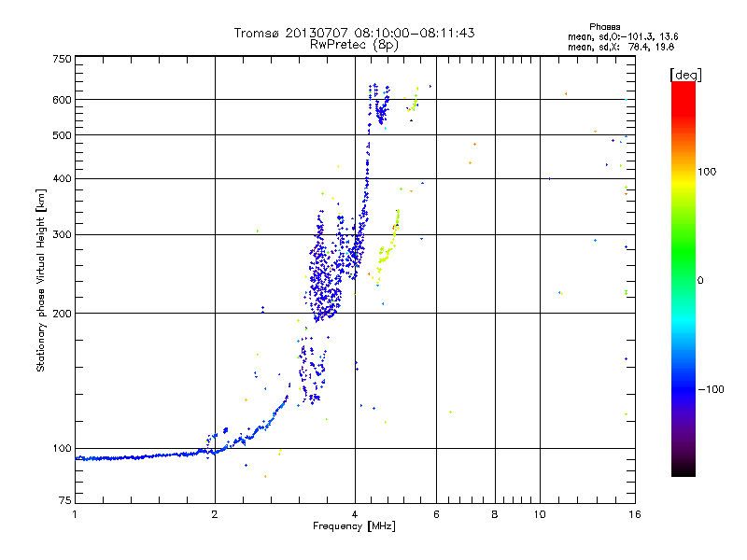The image size is (747, 560).
Task: Click the colorbar tick label '100'
Action: click(x=707, y=172)
